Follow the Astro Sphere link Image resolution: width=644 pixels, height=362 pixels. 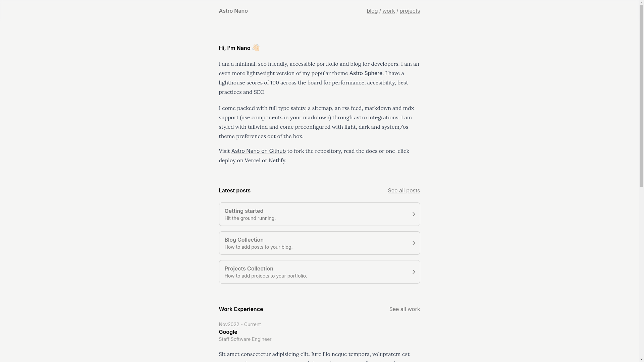366,73
